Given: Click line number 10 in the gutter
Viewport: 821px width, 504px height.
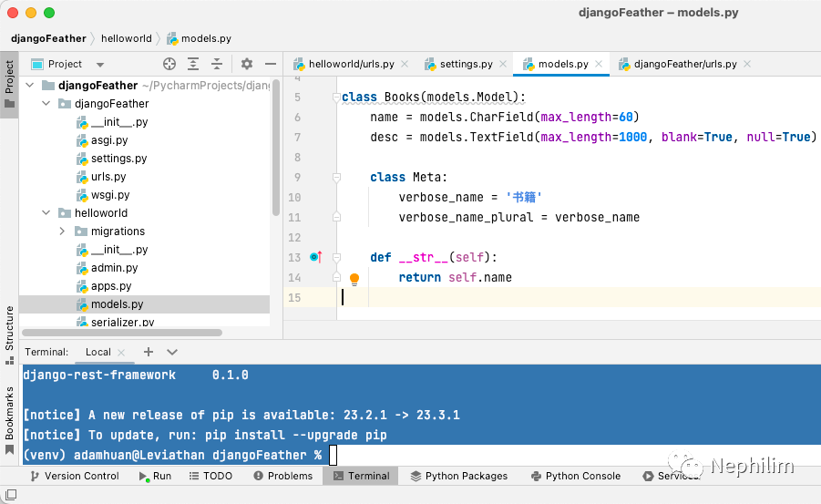Looking at the screenshot, I should click(294, 198).
